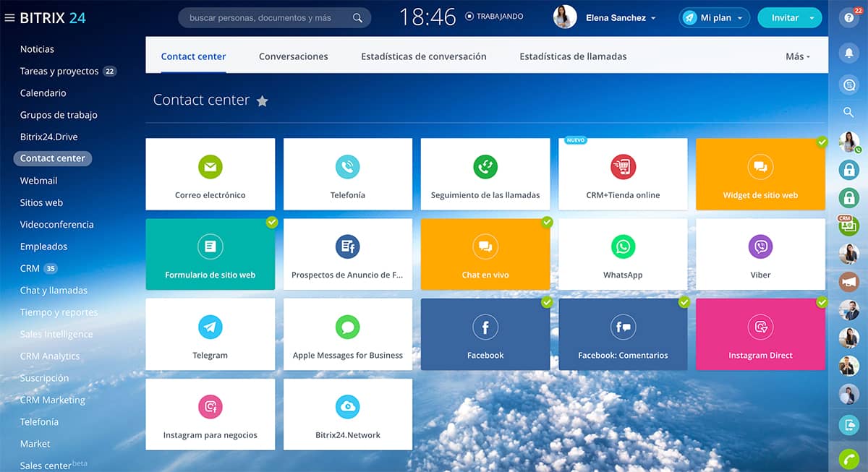Star Contact center as favorite
The width and height of the screenshot is (868, 472).
point(263,101)
